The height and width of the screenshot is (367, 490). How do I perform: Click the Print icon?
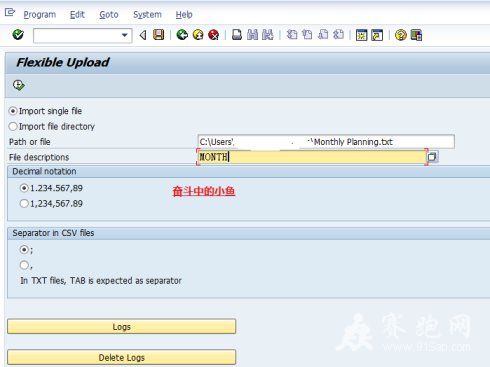click(237, 35)
